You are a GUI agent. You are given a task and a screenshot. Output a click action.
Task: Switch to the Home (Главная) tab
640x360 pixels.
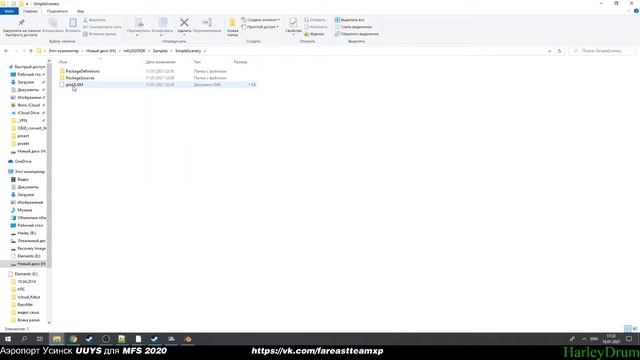tap(30, 11)
